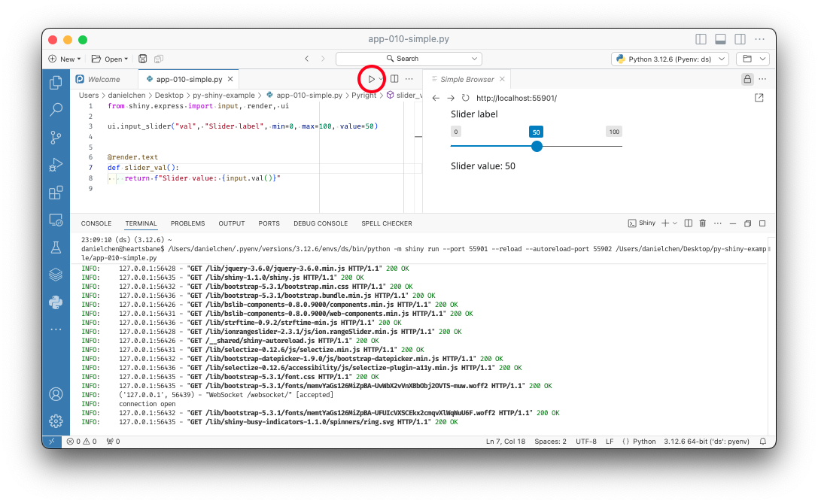Open the Source Control view in the activity bar
Image resolution: width=818 pixels, height=504 pixels.
56,137
